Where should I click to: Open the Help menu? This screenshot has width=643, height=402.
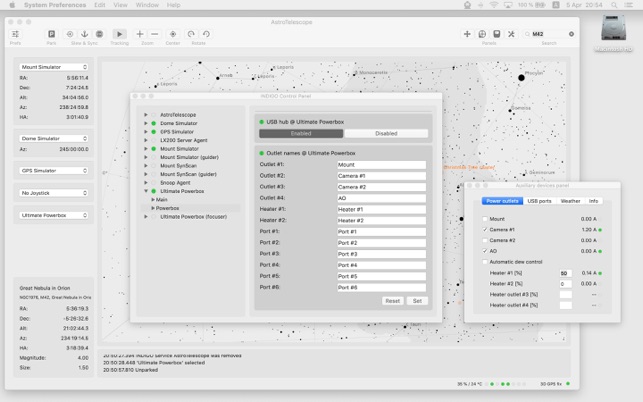[173, 5]
